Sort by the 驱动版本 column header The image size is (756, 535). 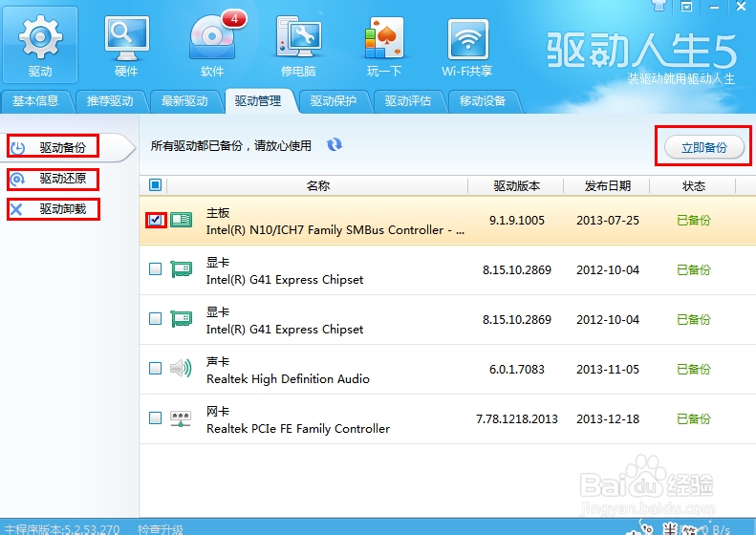(516, 185)
